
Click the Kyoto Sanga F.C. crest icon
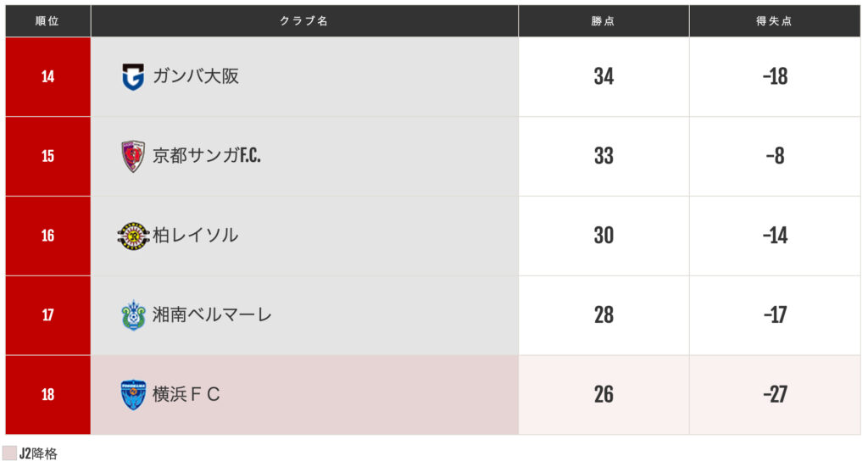133,156
